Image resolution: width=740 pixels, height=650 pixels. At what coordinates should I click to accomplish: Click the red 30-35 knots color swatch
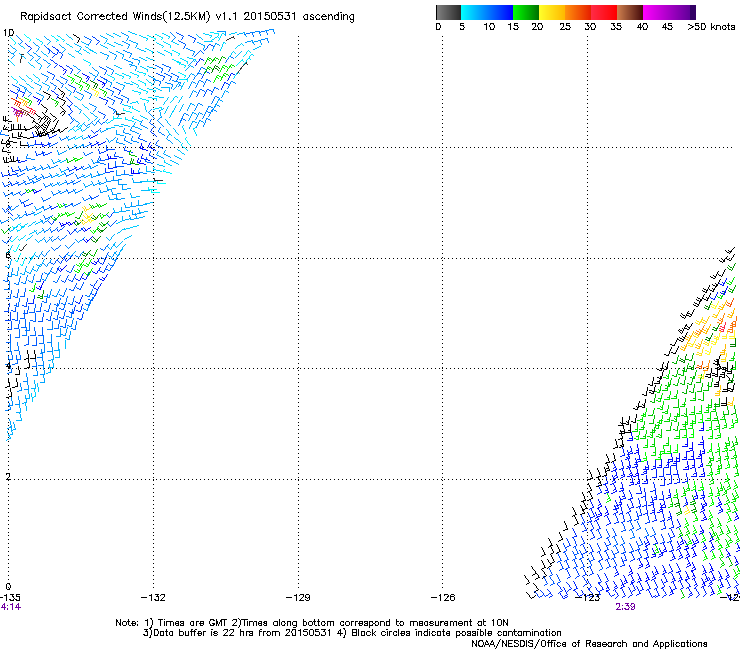604,12
